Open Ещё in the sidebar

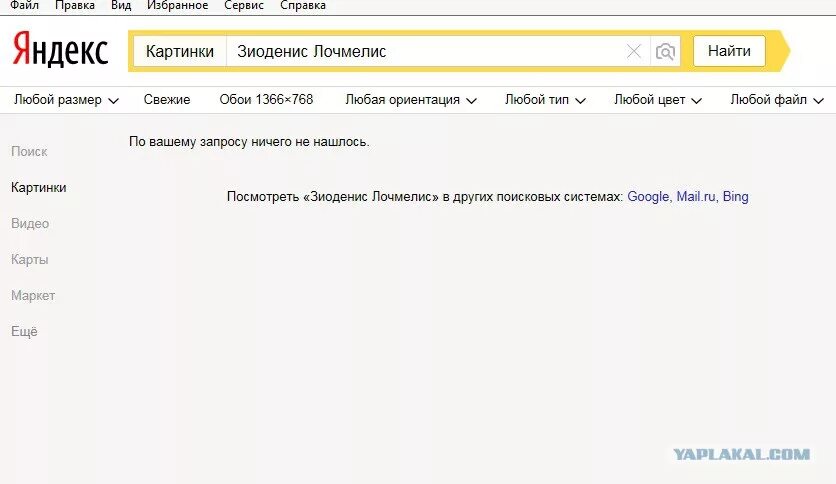[x=25, y=332]
